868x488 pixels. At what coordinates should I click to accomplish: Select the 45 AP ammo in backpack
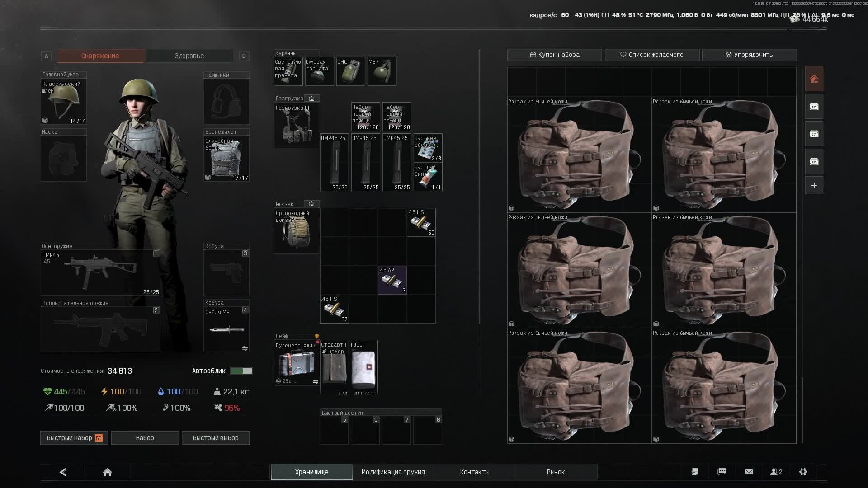(392, 280)
